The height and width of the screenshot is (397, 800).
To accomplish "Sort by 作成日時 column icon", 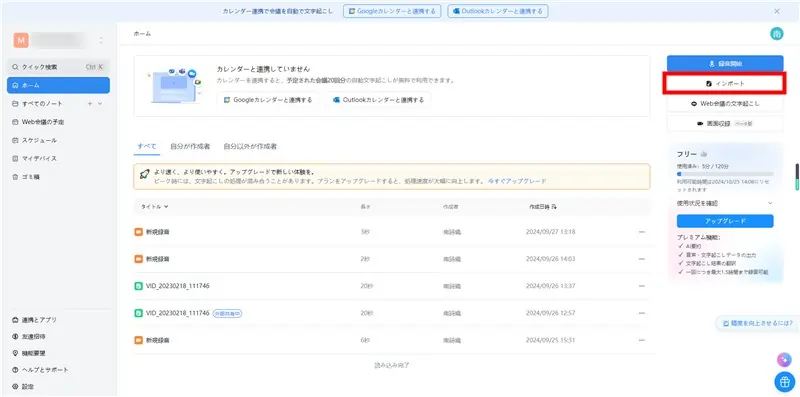I will pyautogui.click(x=554, y=207).
